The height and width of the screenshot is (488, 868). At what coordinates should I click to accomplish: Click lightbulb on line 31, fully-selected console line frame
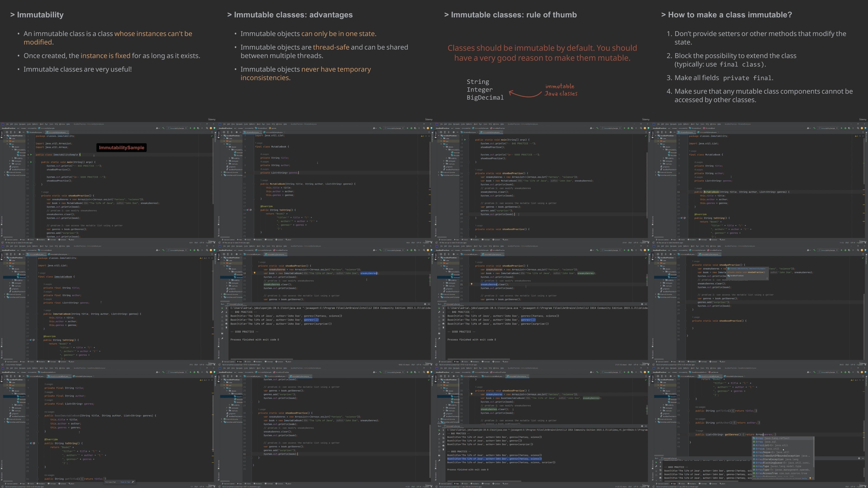471,394
